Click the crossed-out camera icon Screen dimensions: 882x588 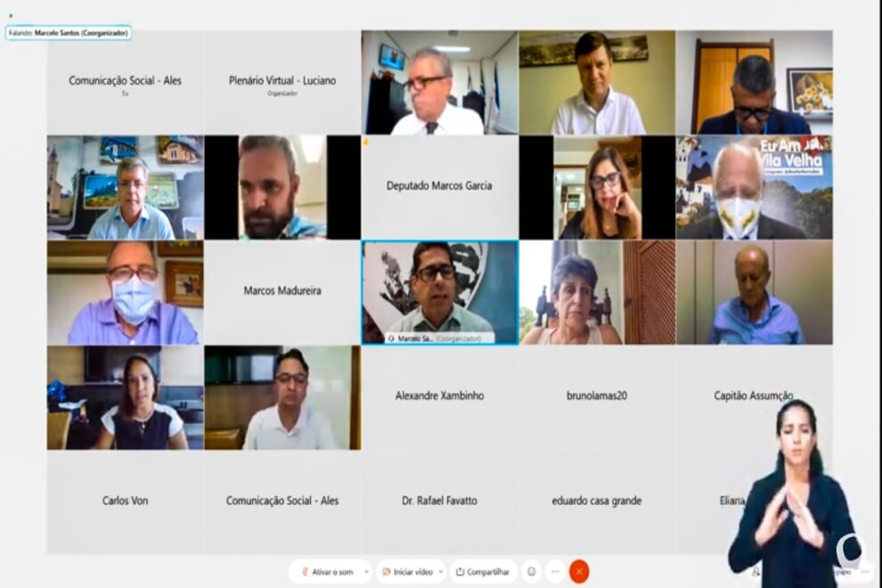387,572
